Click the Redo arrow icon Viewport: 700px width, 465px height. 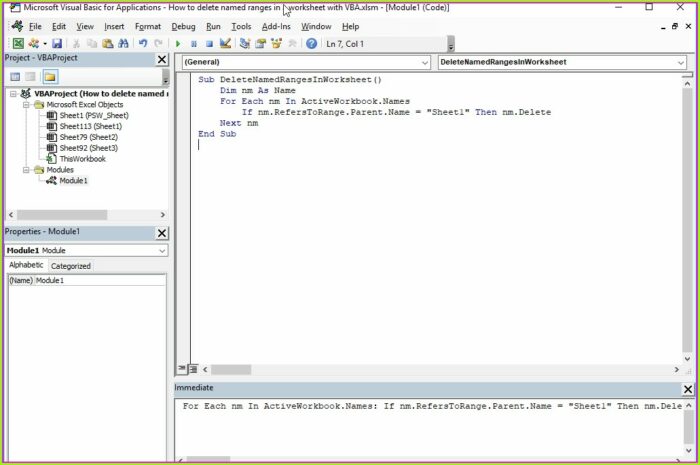pyautogui.click(x=158, y=44)
